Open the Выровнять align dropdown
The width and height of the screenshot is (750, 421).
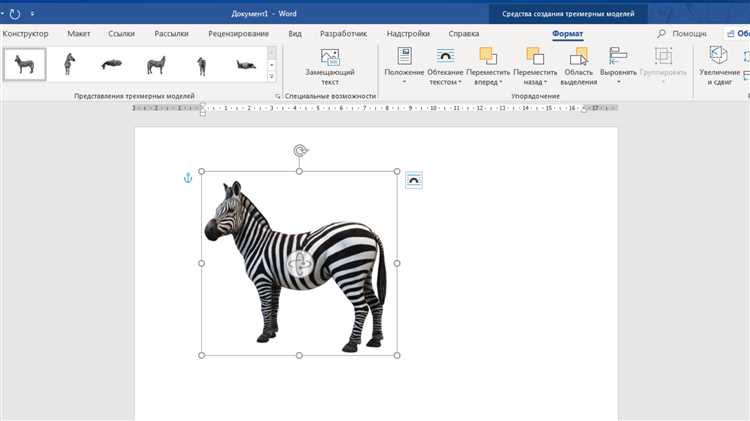pyautogui.click(x=618, y=64)
